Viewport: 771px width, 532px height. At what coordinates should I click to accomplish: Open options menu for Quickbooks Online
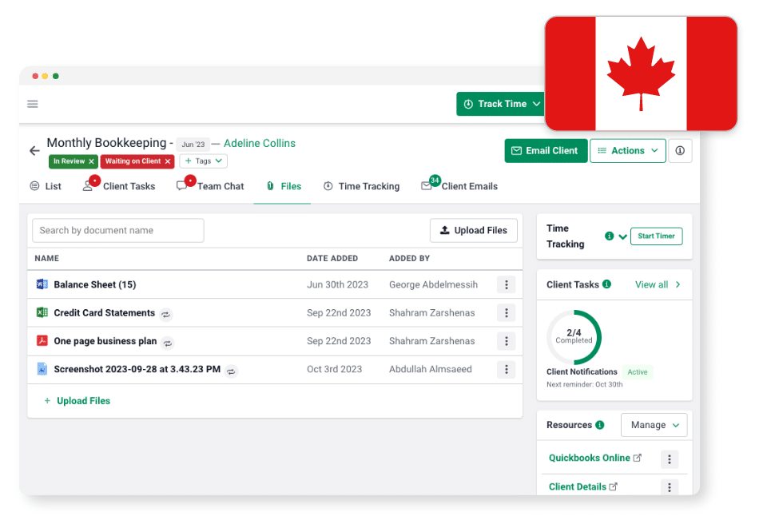(670, 459)
